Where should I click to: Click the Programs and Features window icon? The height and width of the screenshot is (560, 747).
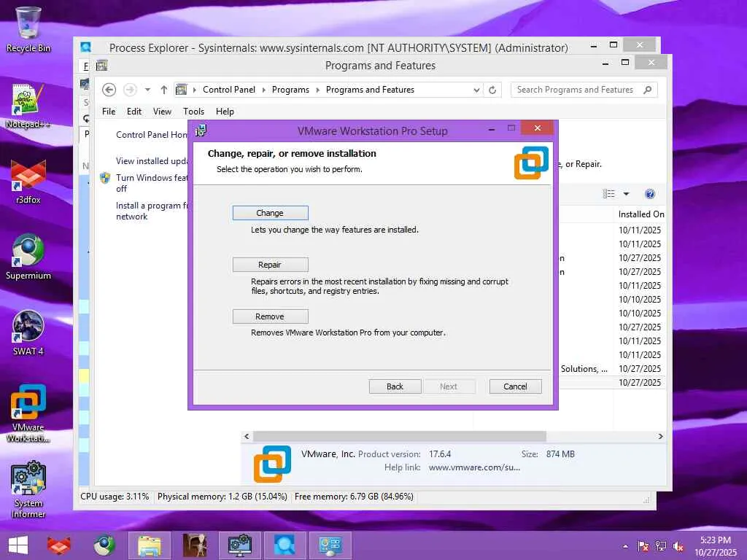pos(102,65)
